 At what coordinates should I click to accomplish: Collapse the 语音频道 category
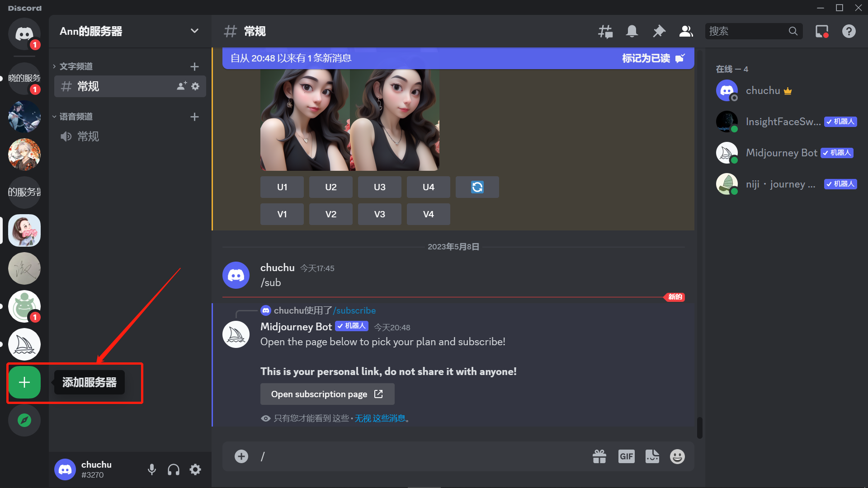click(76, 117)
